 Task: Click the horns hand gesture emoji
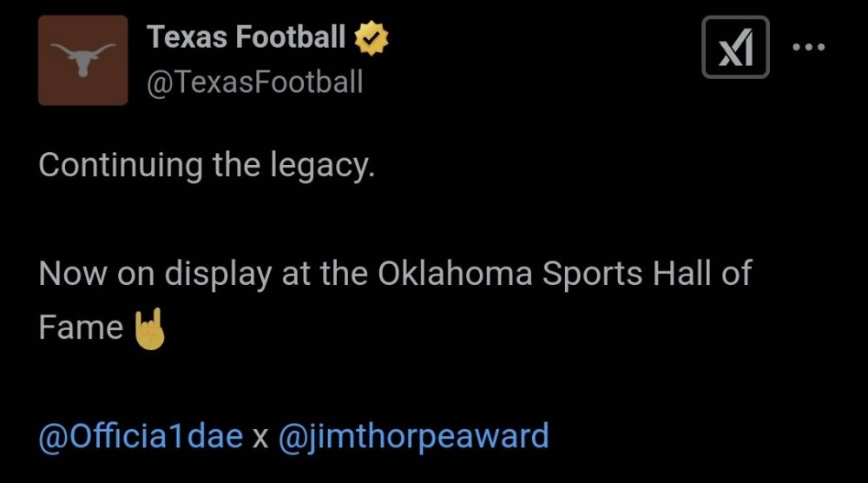(x=148, y=328)
